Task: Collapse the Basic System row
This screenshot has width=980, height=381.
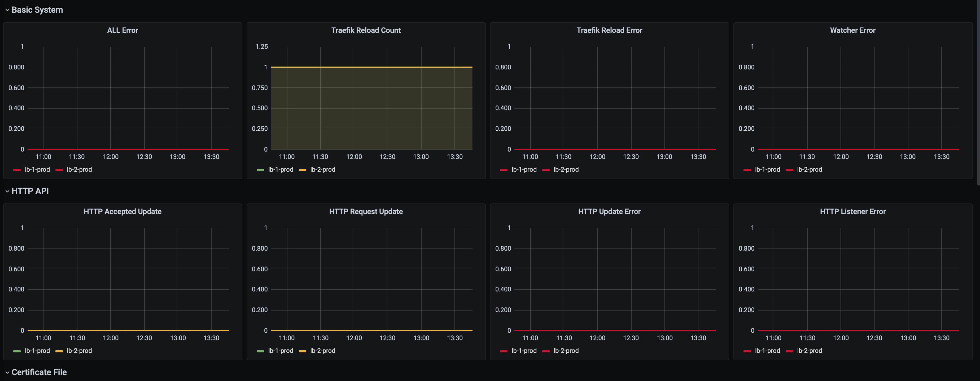Action: click(x=37, y=10)
